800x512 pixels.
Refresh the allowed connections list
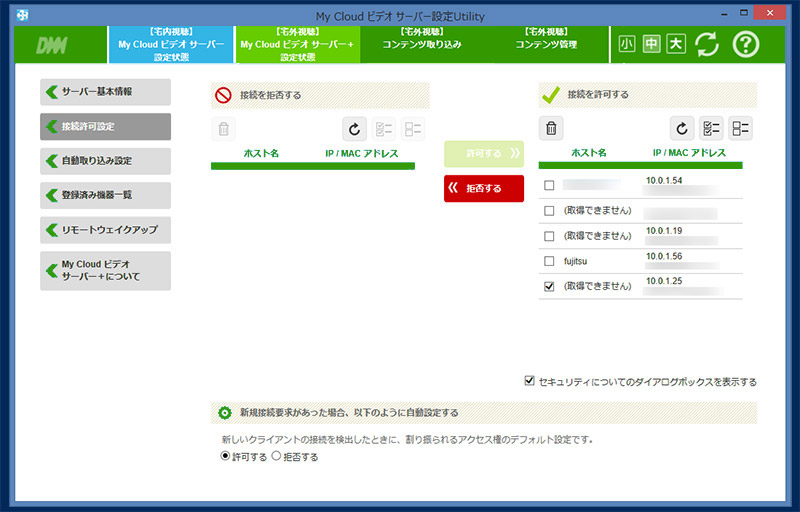click(682, 128)
